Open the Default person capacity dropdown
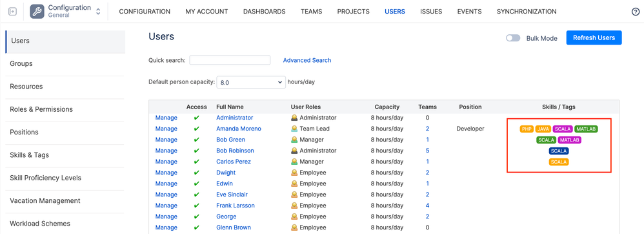 coord(251,82)
